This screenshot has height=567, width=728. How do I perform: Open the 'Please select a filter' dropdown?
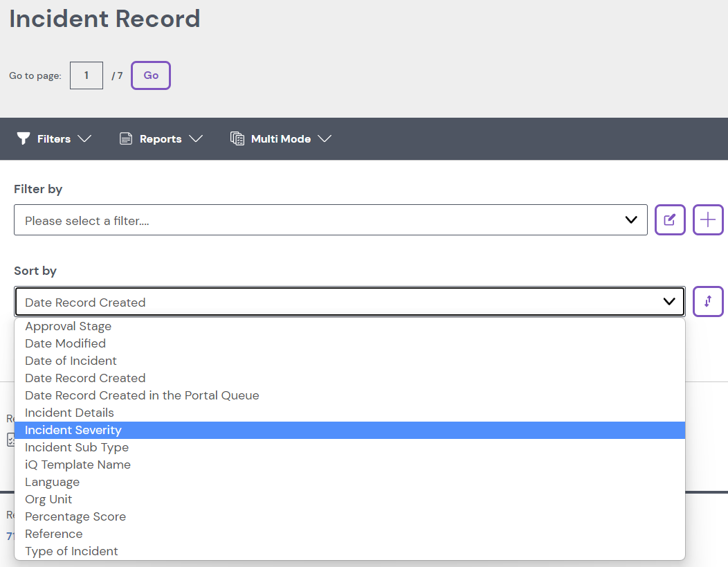[x=330, y=220]
